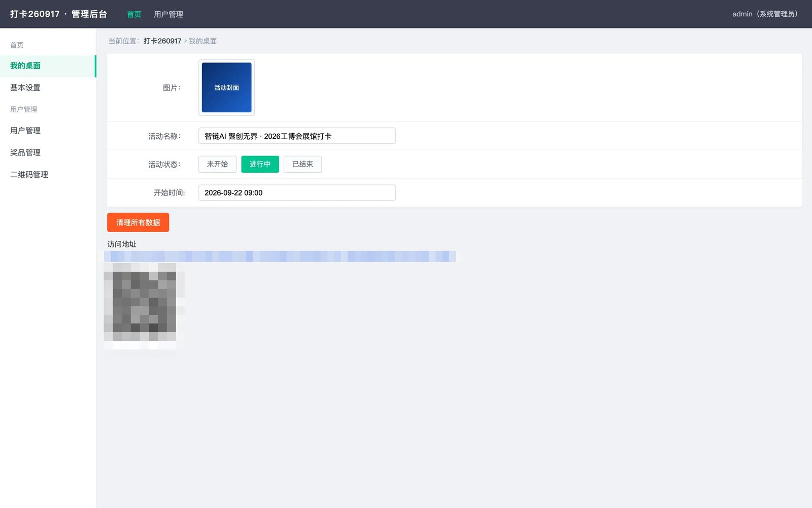The width and height of the screenshot is (812, 508).
Task: Click the 开始时间 date field
Action: [x=297, y=193]
